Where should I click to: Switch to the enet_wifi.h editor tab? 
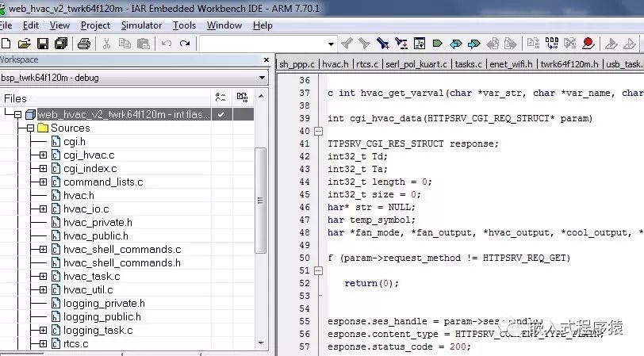pyautogui.click(x=511, y=64)
